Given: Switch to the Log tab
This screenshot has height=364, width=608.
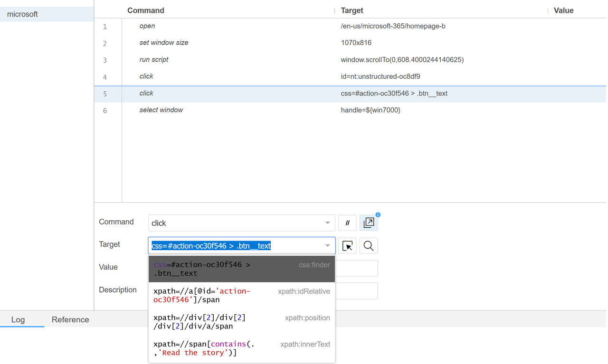Looking at the screenshot, I should coord(18,319).
